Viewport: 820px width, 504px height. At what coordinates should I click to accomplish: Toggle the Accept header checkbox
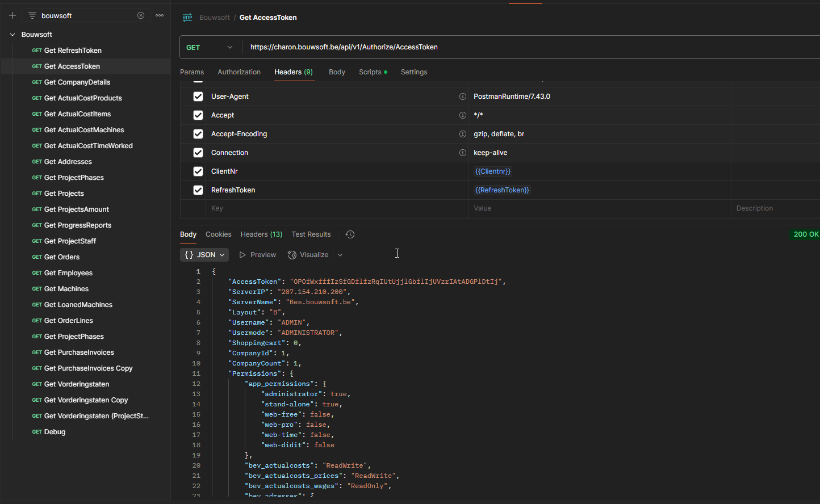click(198, 115)
